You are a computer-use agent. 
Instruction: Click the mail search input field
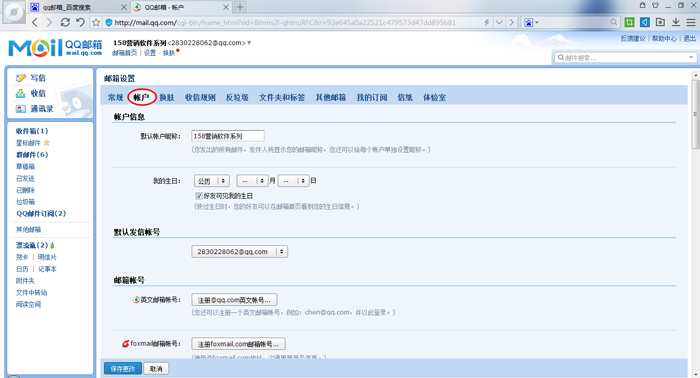coord(621,58)
